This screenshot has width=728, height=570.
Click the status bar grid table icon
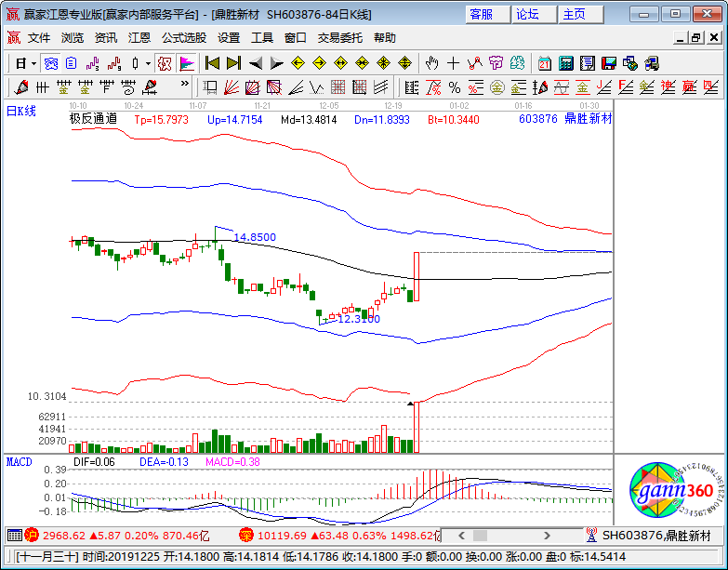coord(14,536)
